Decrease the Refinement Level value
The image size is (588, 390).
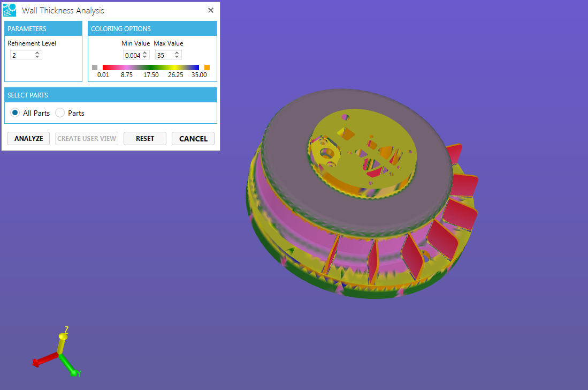pos(37,57)
